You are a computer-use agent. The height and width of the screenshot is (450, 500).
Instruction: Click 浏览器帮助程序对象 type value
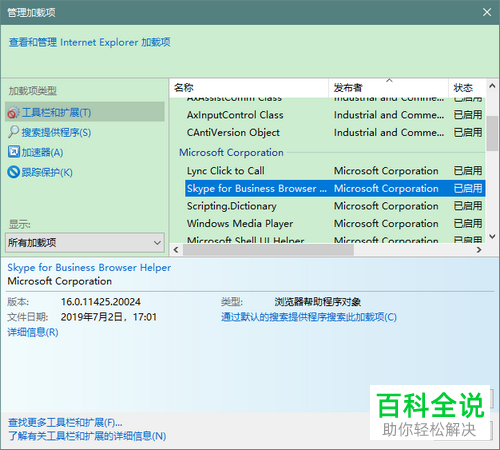pyautogui.click(x=318, y=302)
